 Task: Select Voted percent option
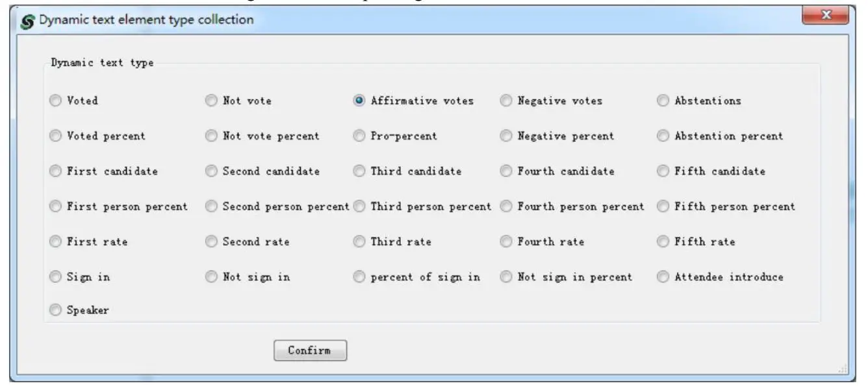(56, 136)
